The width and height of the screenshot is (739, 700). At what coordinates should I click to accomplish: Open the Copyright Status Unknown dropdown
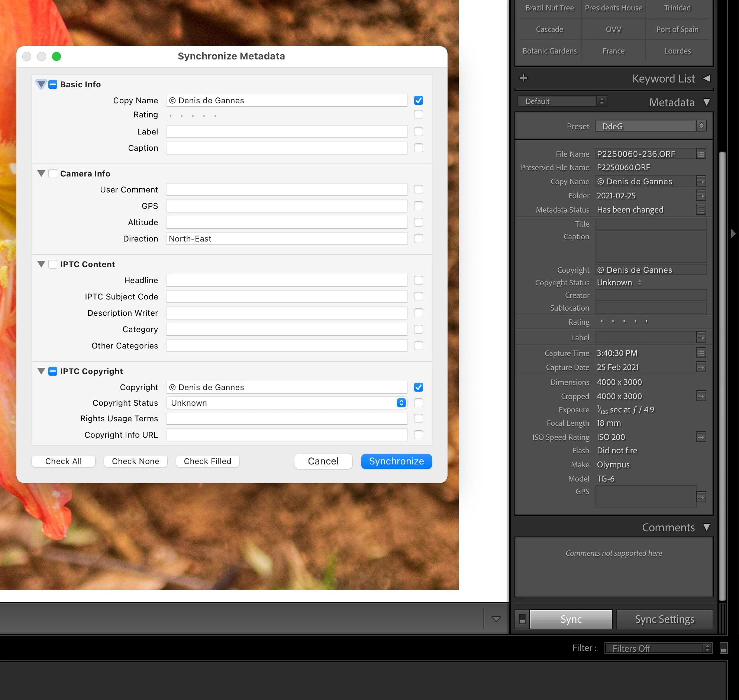coord(287,403)
